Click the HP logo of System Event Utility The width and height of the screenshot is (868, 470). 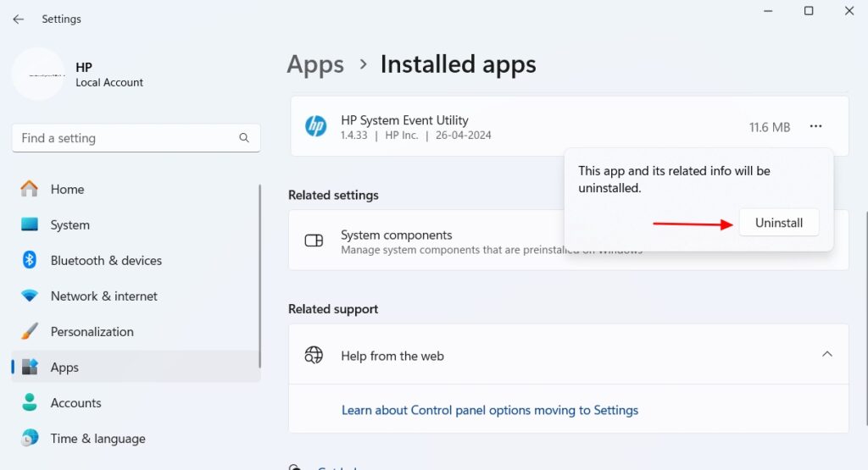315,126
